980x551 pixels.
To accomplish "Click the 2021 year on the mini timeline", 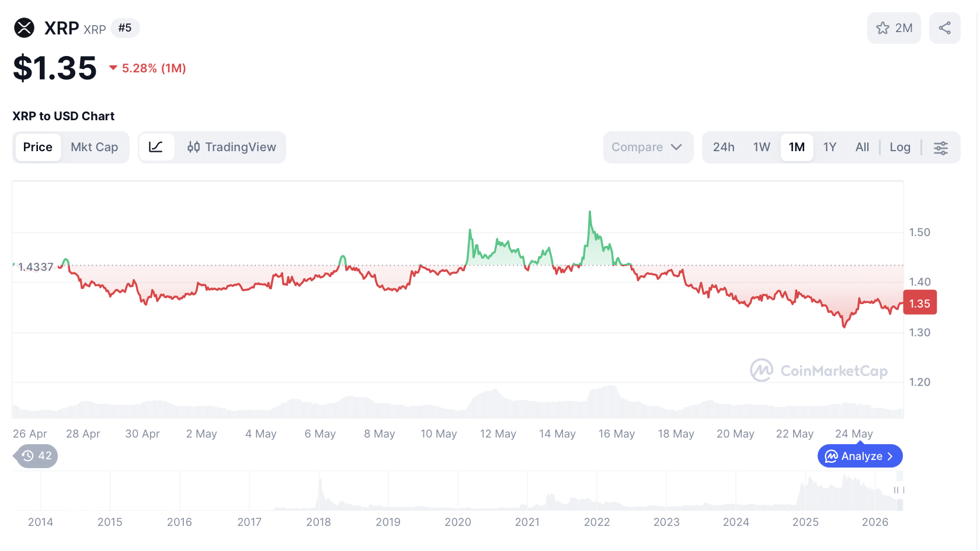I will click(x=527, y=522).
